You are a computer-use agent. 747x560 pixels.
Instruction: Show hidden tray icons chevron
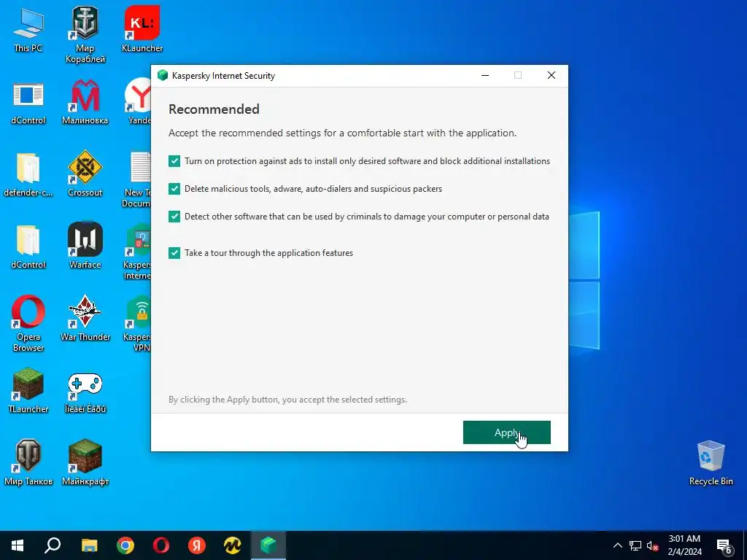[x=617, y=545]
